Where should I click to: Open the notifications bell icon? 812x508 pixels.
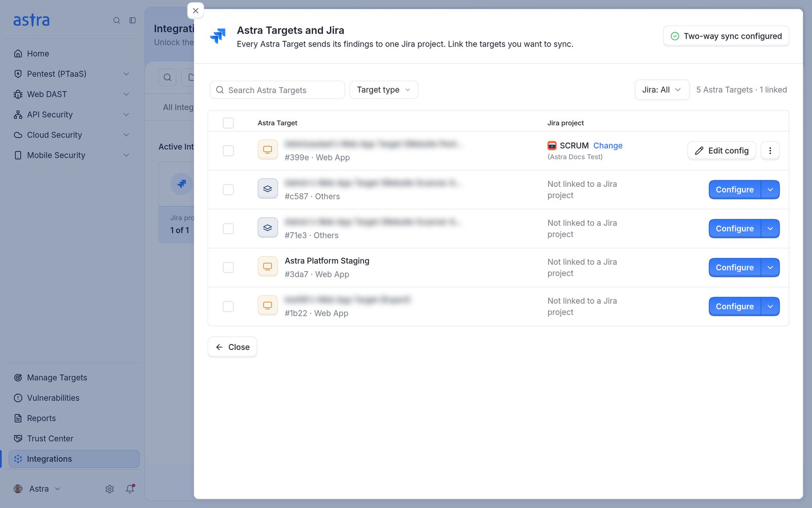130,489
